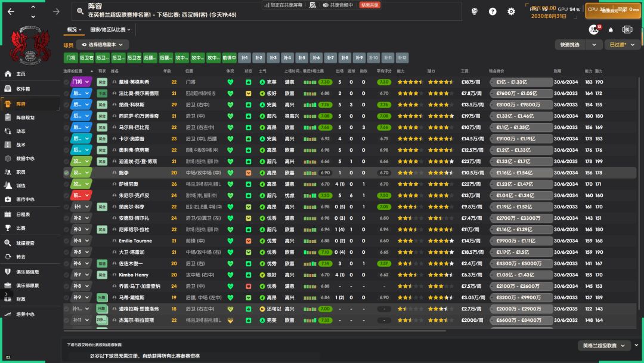Toggle selection circle for 法比奥·费尔南德斯
The width and height of the screenshot is (644, 363).
pos(67,93)
